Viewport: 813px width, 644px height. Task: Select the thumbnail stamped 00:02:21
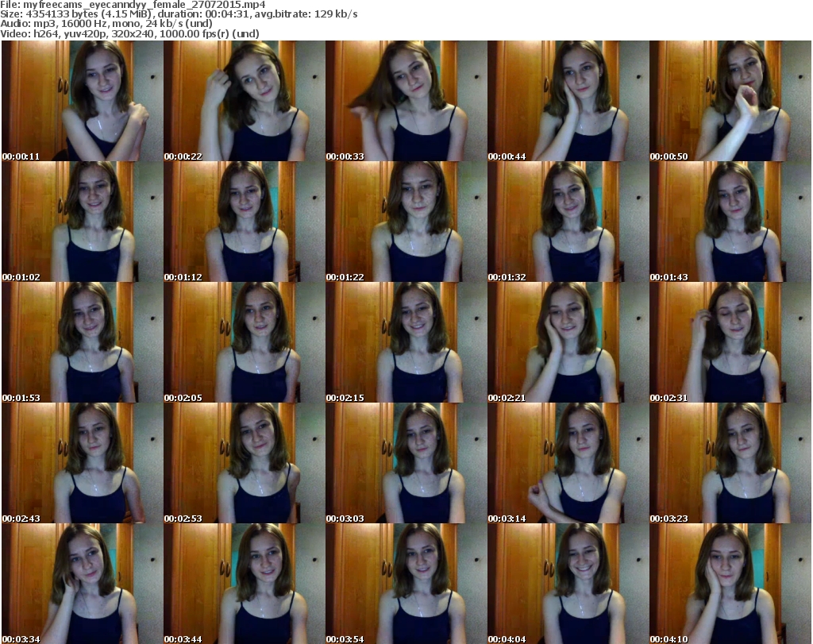click(568, 342)
